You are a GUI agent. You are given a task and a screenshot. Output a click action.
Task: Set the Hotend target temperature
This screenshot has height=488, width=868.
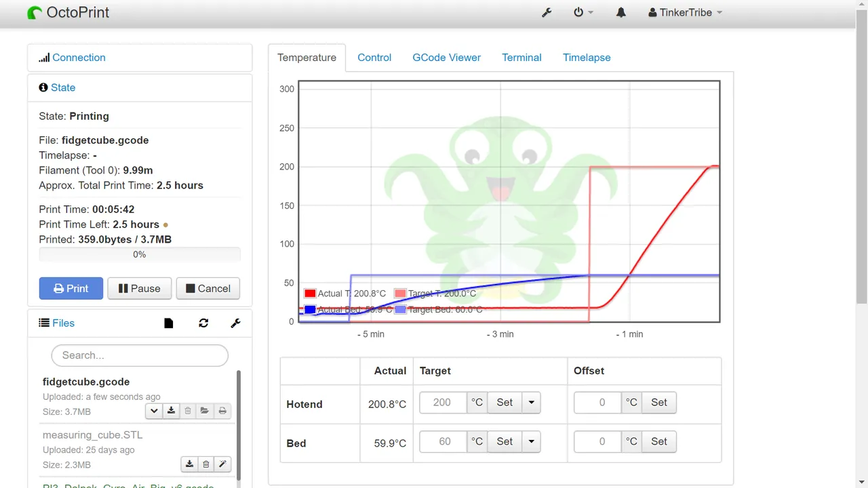click(505, 403)
